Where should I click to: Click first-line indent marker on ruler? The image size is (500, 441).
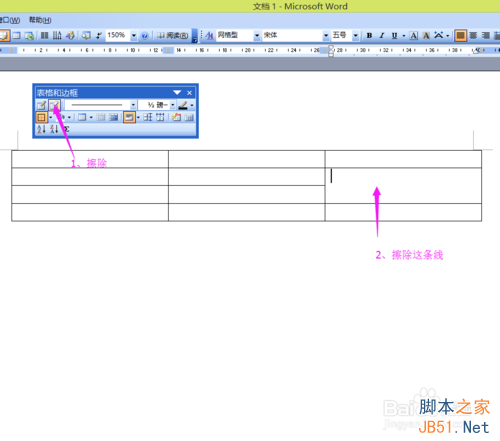(331, 48)
